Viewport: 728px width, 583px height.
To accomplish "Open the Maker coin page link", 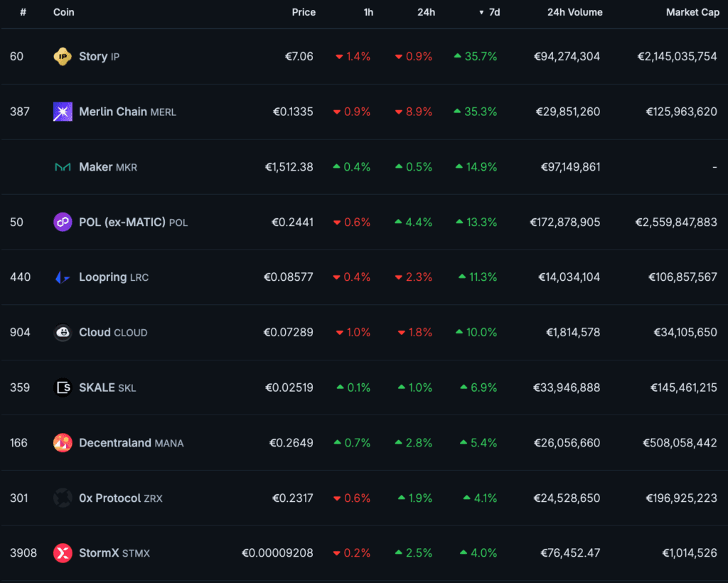I will tap(108, 167).
